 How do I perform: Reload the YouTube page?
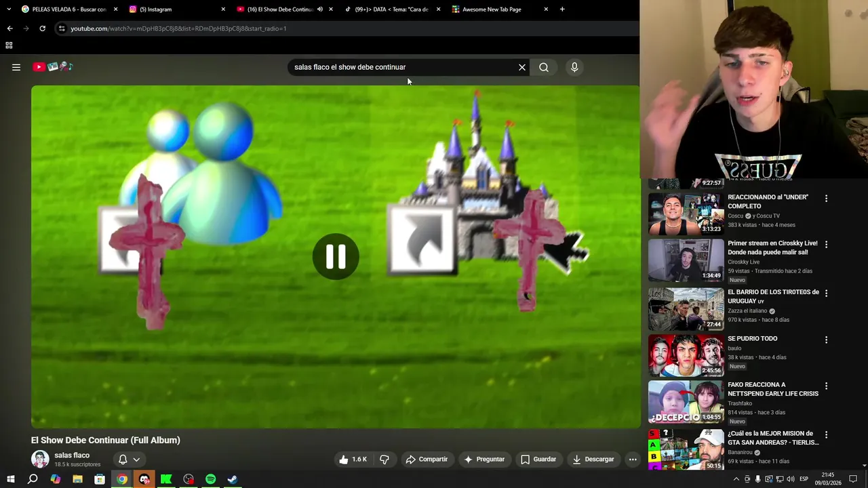(x=42, y=28)
